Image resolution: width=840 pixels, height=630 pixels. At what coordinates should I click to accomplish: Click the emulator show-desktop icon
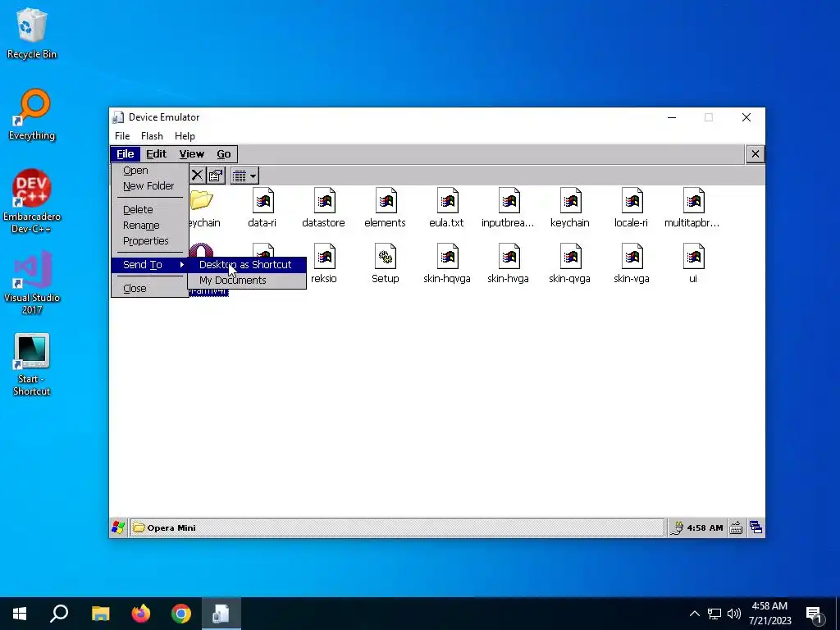[x=756, y=527]
